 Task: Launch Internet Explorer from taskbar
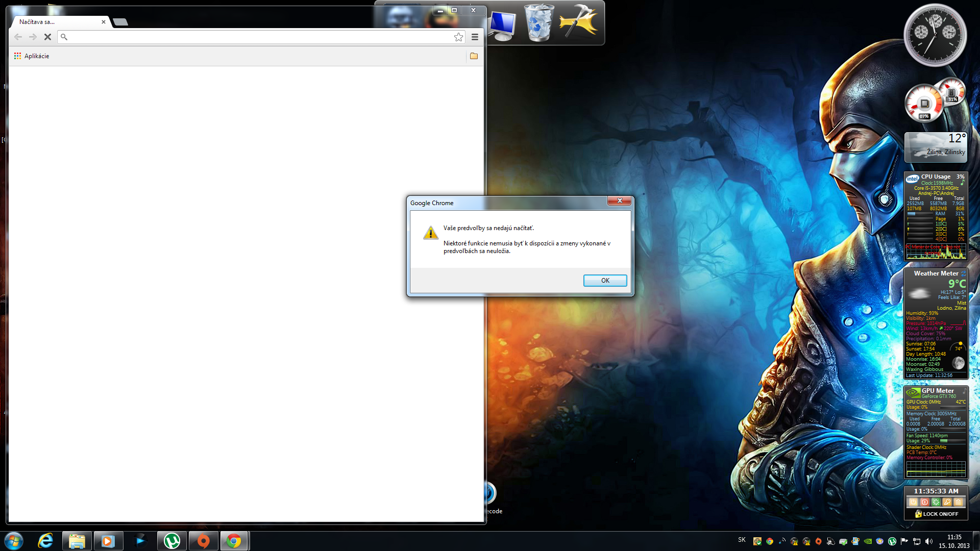tap(46, 541)
